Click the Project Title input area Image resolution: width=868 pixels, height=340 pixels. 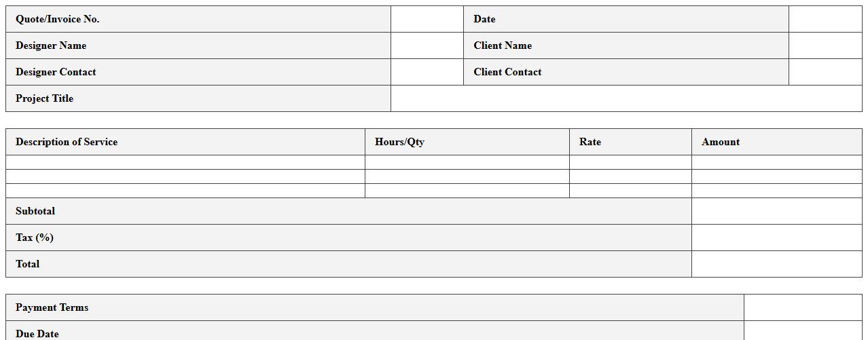pyautogui.click(x=626, y=98)
